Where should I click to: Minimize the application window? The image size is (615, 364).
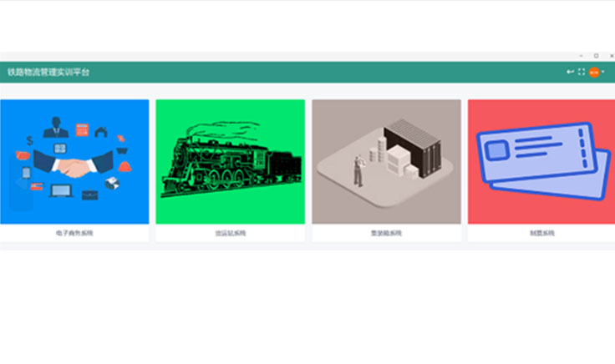(x=581, y=56)
